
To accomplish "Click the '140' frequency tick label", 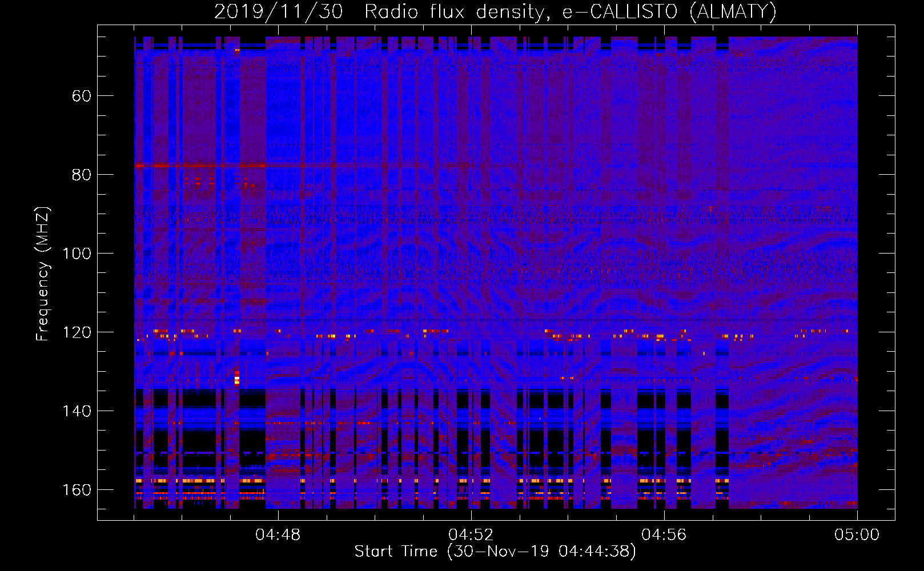I will pos(77,411).
